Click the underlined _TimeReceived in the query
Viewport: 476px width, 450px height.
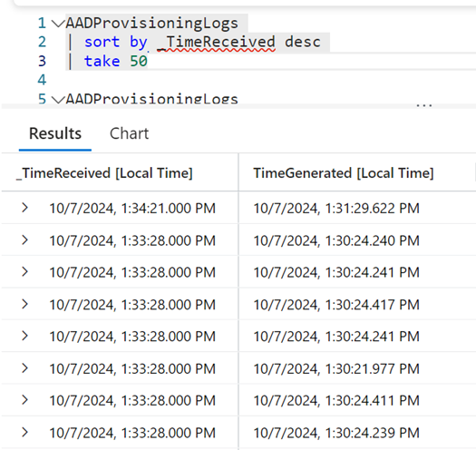pos(217,42)
